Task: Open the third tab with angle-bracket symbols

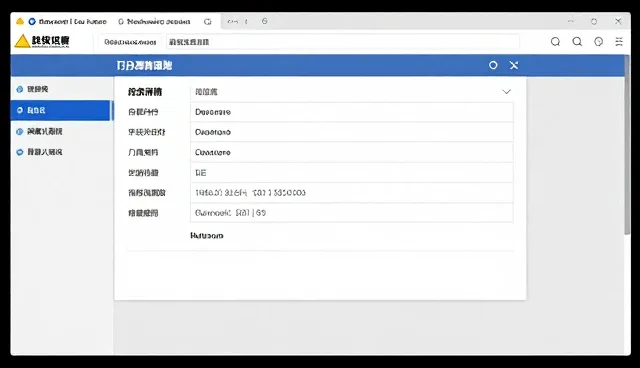Action: point(238,22)
